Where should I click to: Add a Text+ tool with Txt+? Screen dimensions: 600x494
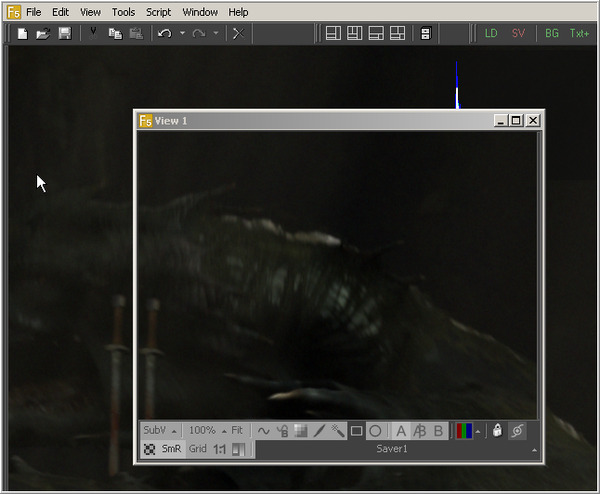coord(579,33)
